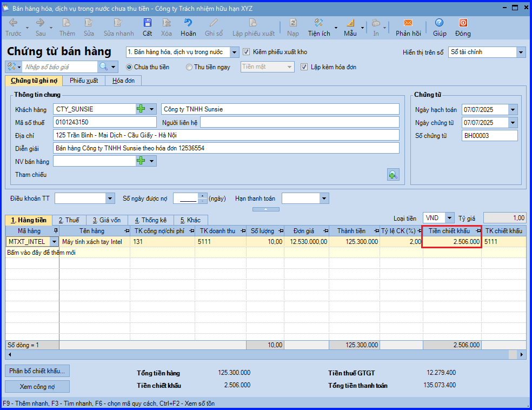Click the Đóng close icon in toolbar

point(463,23)
